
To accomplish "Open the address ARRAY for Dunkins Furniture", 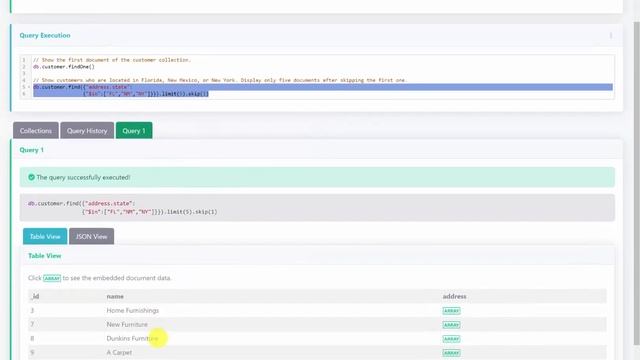I will click(x=451, y=339).
